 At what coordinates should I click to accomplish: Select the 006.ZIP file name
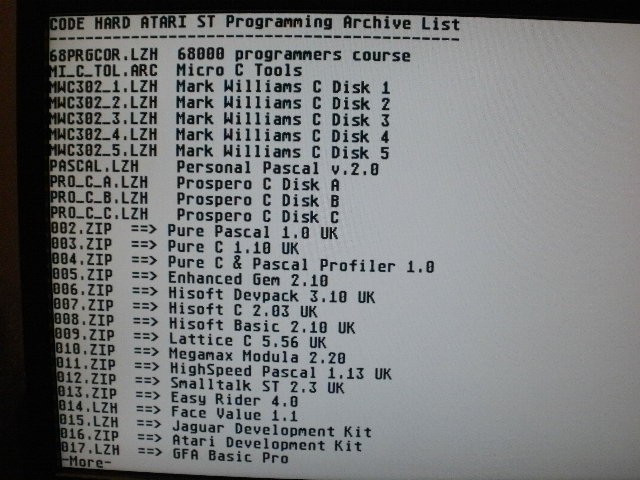pyautogui.click(x=83, y=290)
